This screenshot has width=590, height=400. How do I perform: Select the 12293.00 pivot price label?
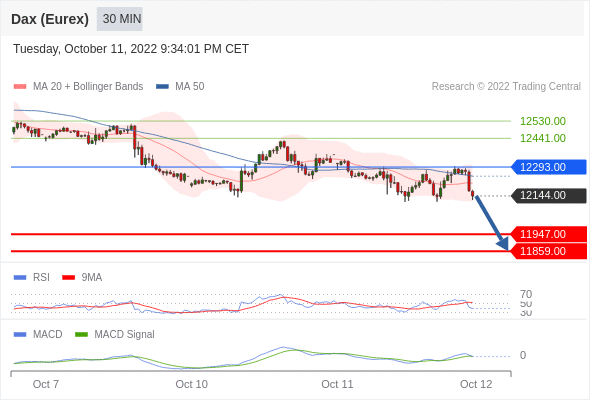549,167
